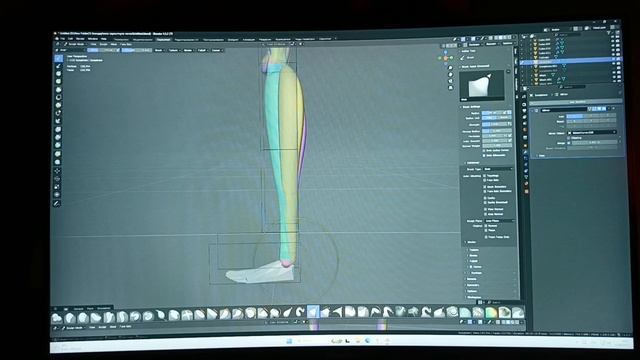Pick the last brush thumbnail in the asset shelf

pyautogui.click(x=518, y=313)
